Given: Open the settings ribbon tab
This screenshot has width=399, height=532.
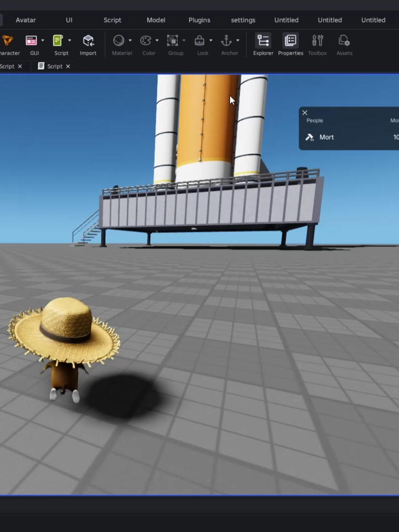Looking at the screenshot, I should 243,20.
